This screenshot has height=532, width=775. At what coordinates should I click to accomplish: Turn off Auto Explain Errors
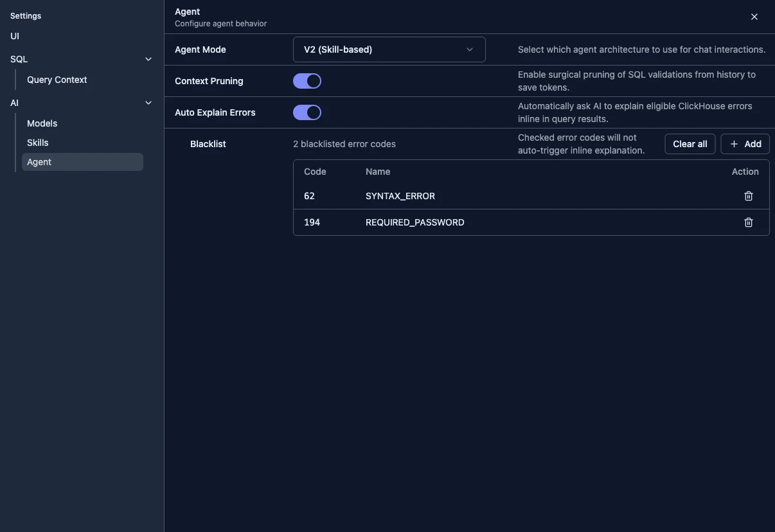click(x=307, y=111)
